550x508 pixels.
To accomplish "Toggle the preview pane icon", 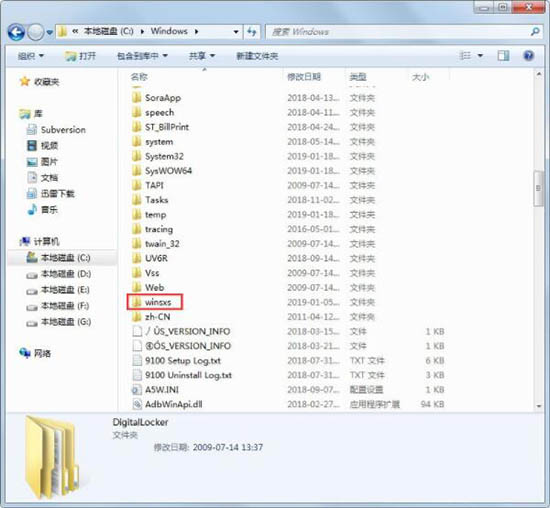I will (x=503, y=56).
